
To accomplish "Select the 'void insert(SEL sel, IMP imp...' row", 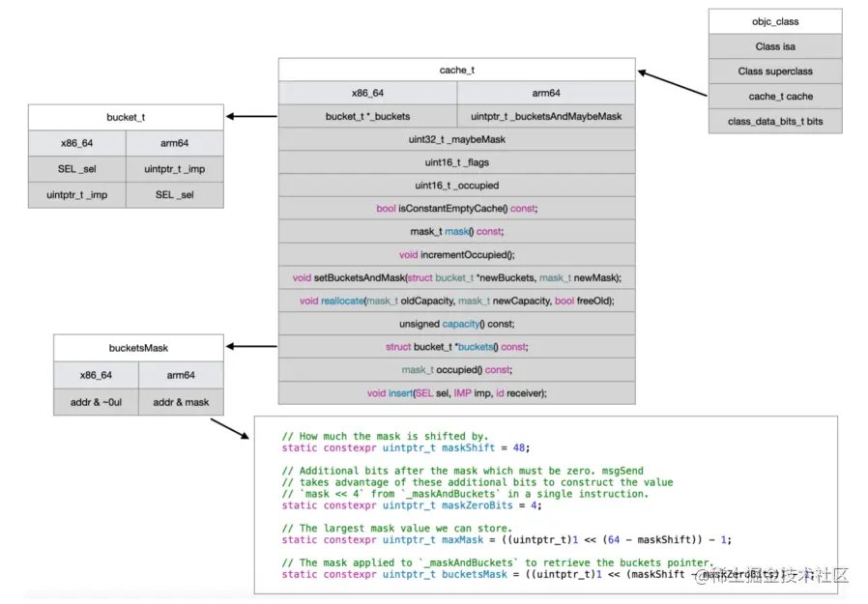I will tap(456, 393).
